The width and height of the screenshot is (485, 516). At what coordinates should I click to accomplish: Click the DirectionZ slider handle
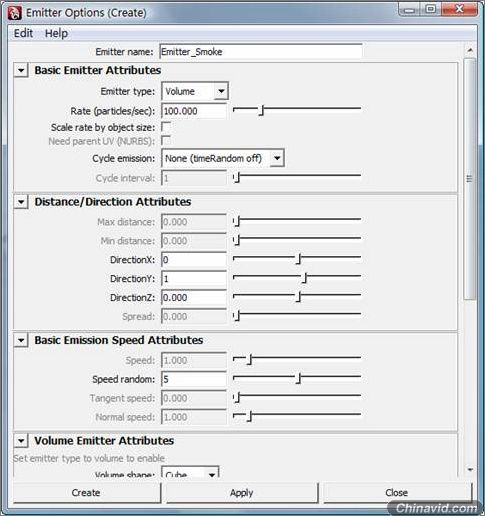(x=299, y=296)
